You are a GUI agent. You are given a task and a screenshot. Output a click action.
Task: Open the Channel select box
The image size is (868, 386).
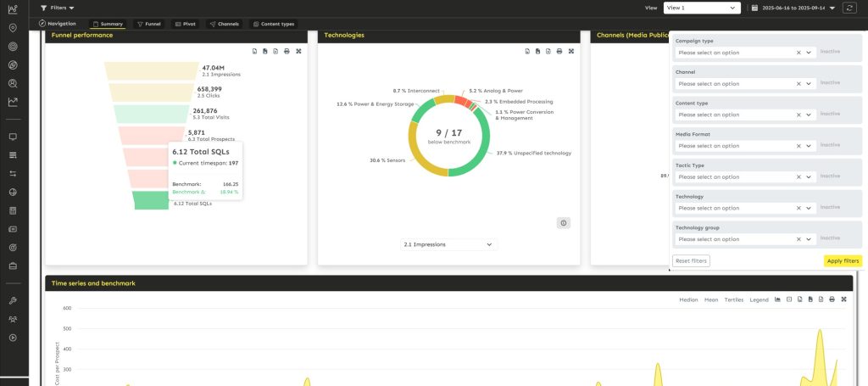[745, 84]
